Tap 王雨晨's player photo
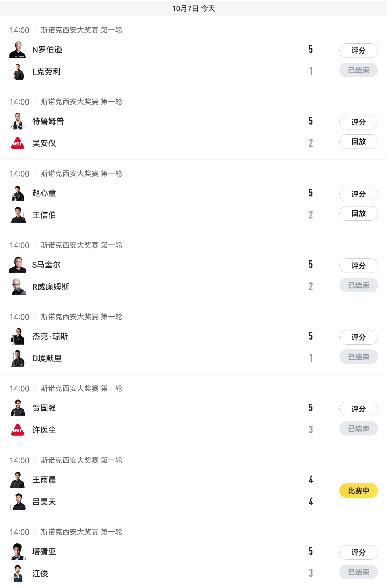The image size is (387, 588). click(x=17, y=480)
